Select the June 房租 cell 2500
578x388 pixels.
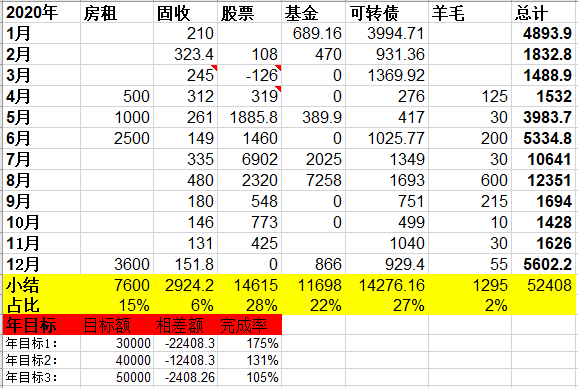pyautogui.click(x=117, y=139)
